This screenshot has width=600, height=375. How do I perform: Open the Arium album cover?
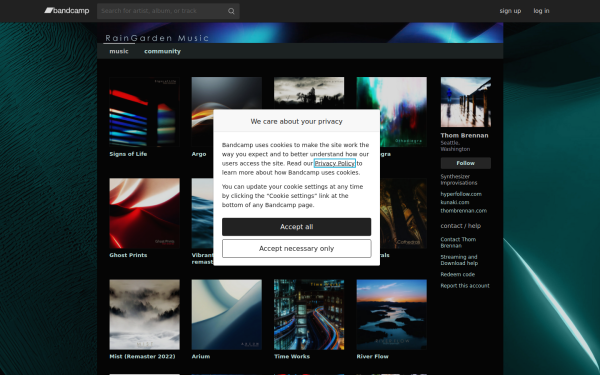227,314
